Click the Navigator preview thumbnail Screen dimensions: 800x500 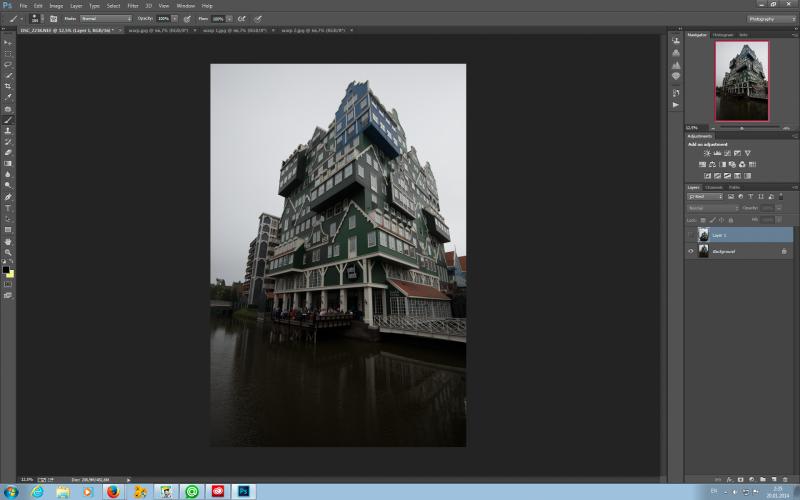pyautogui.click(x=741, y=81)
